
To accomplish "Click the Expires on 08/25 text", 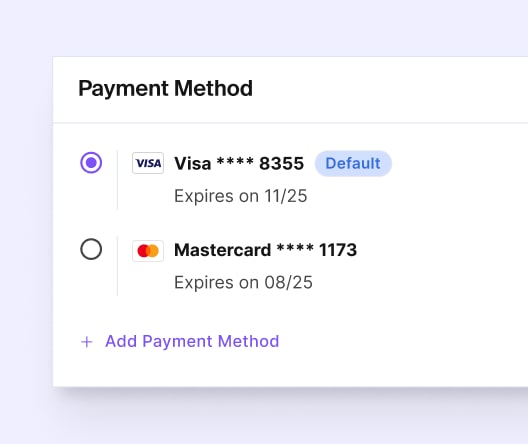I will 243,282.
